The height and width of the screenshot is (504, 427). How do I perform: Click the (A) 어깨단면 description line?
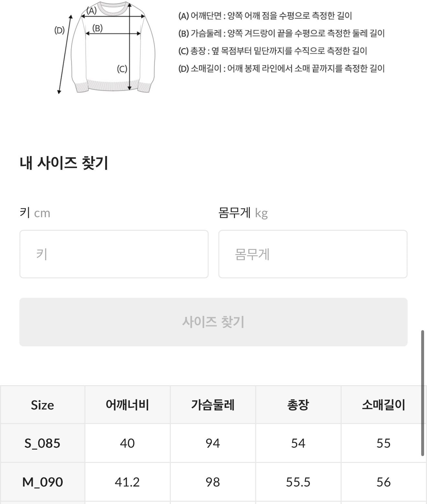point(265,16)
